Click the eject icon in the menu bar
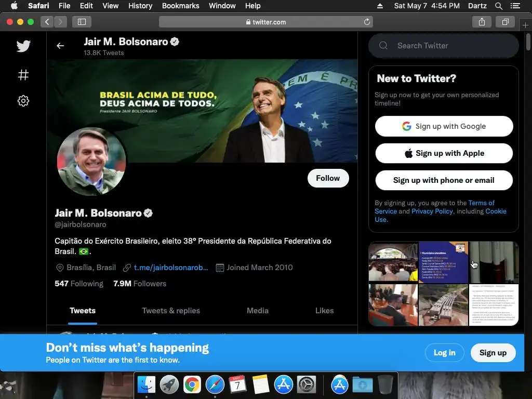 380,6
